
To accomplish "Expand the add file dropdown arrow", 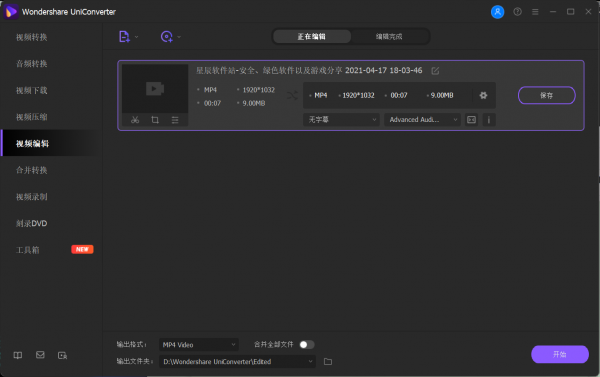I will tap(137, 37).
